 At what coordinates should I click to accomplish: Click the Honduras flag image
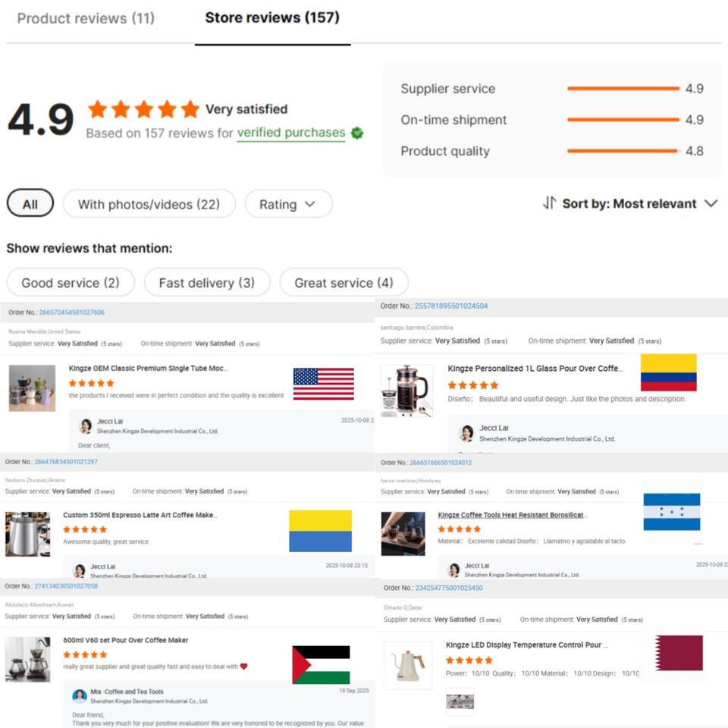tap(672, 512)
